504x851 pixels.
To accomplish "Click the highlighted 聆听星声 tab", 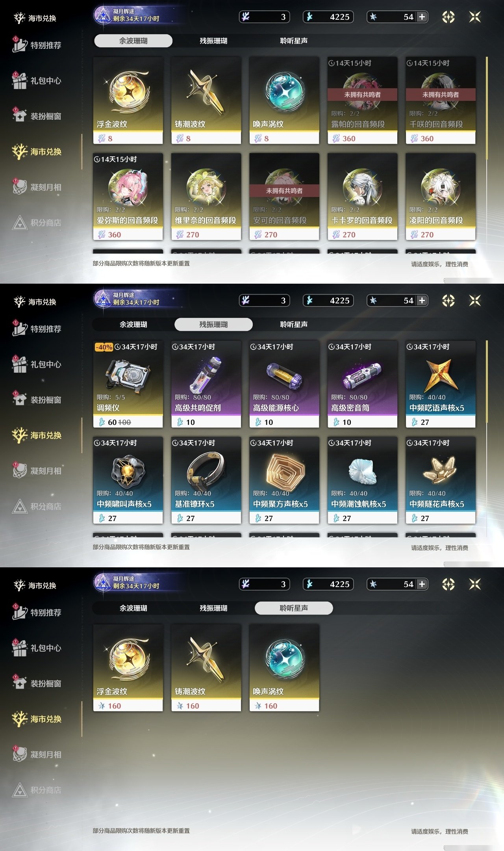I will point(294,608).
